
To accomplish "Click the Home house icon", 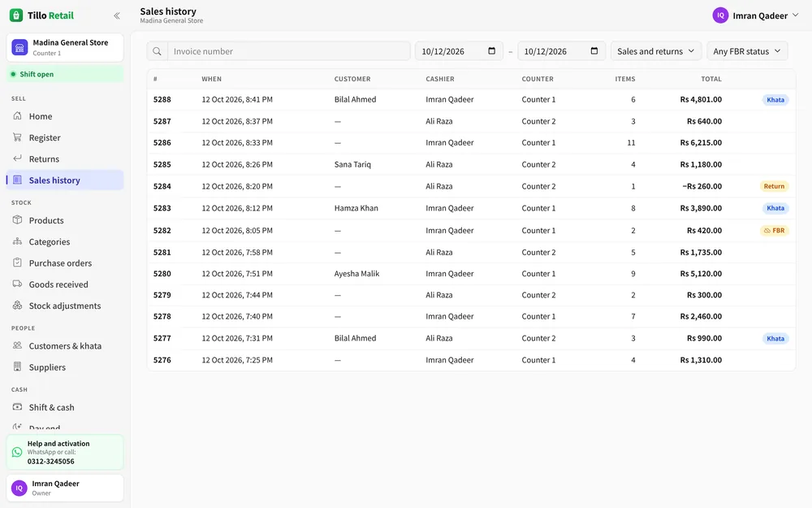I will 18,115.
